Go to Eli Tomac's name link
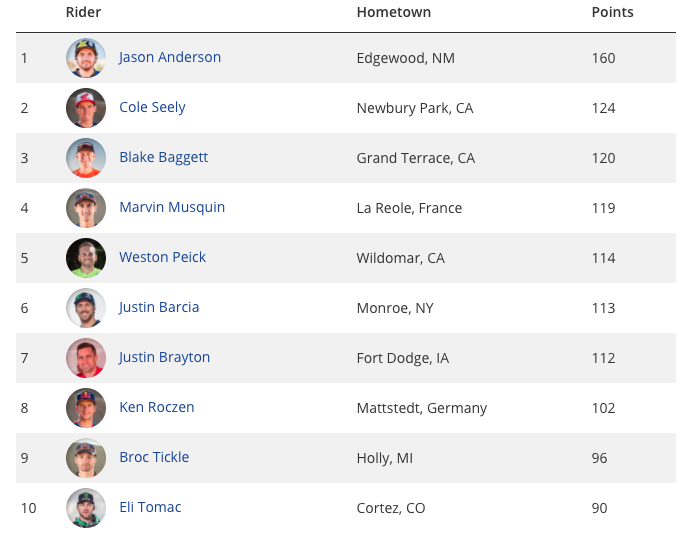The image size is (688, 548). 150,507
